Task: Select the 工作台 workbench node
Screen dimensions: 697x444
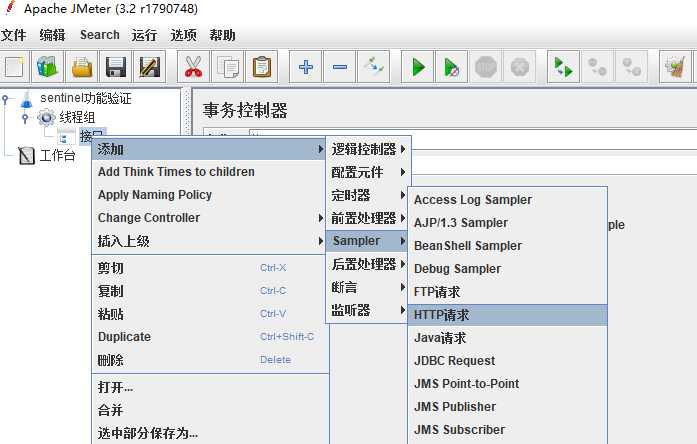Action: pyautogui.click(x=57, y=156)
